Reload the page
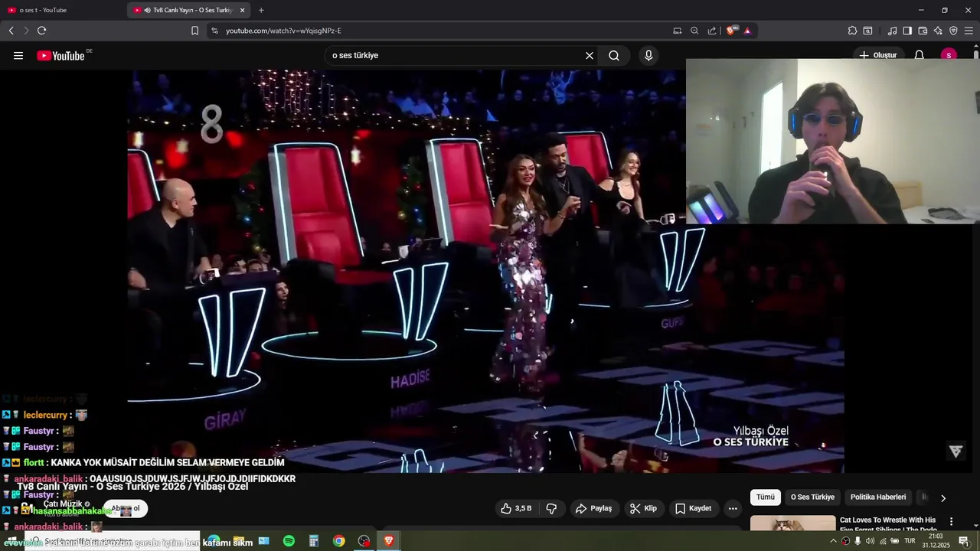980x551 pixels. point(41,31)
